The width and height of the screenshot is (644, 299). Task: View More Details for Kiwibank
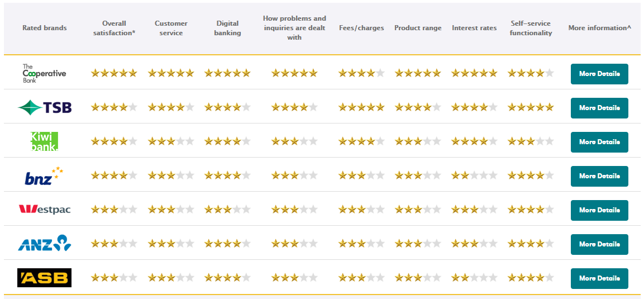point(599,142)
